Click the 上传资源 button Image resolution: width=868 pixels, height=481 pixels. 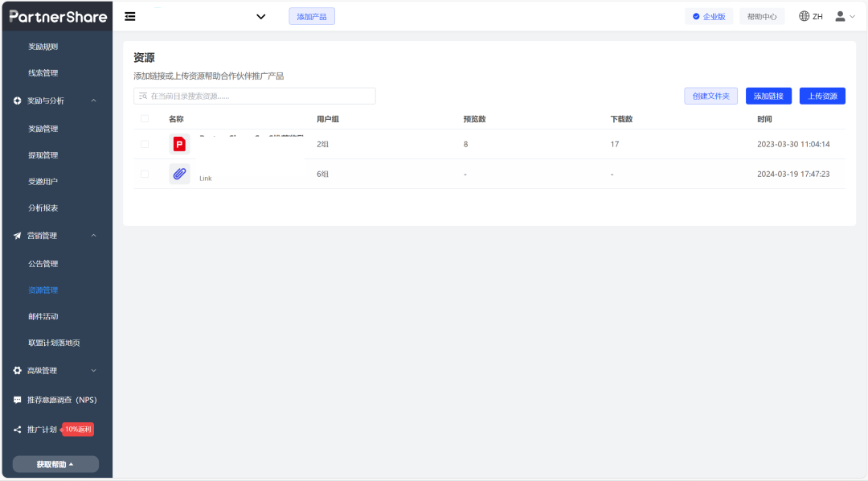(822, 96)
